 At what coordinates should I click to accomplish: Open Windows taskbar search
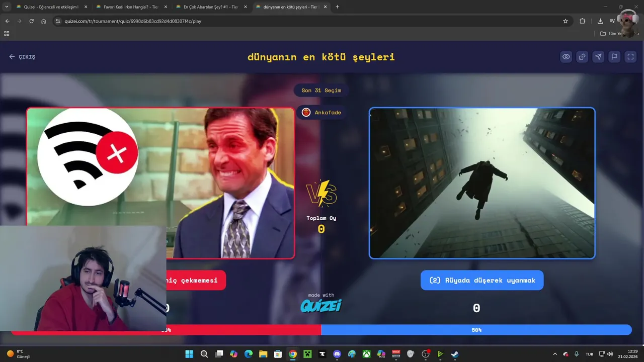click(204, 354)
